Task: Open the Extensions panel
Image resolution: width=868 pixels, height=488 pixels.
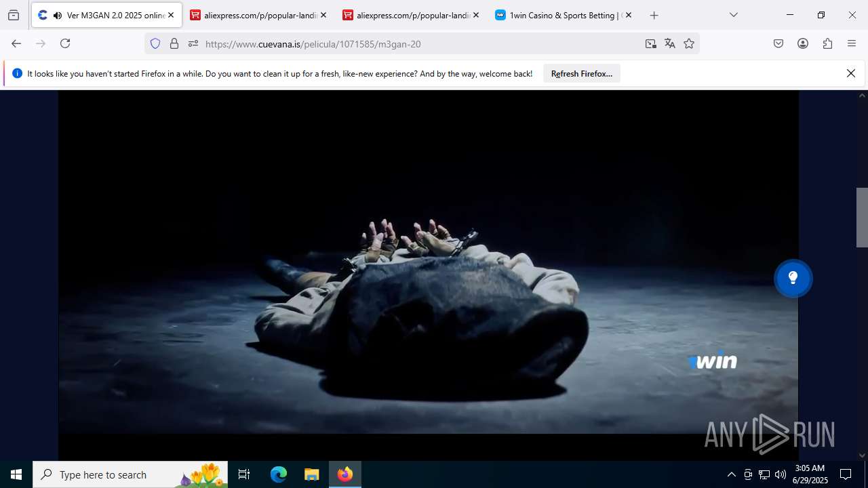Action: [x=827, y=43]
